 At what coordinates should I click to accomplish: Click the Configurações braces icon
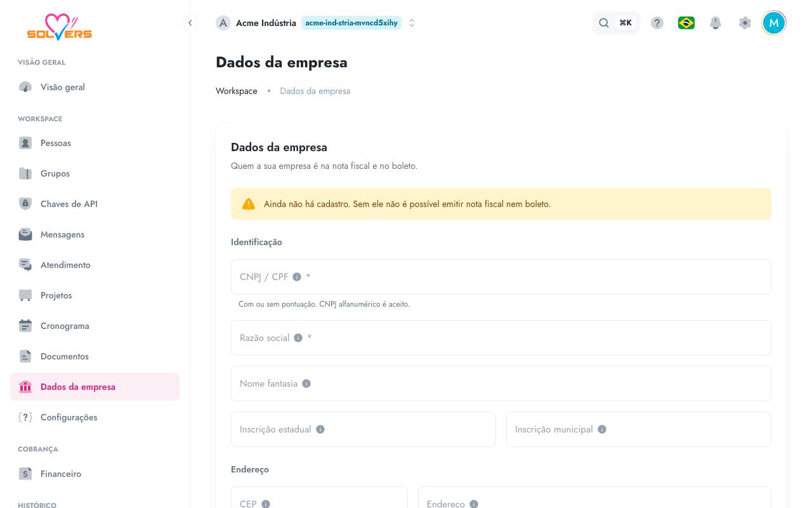tap(25, 417)
